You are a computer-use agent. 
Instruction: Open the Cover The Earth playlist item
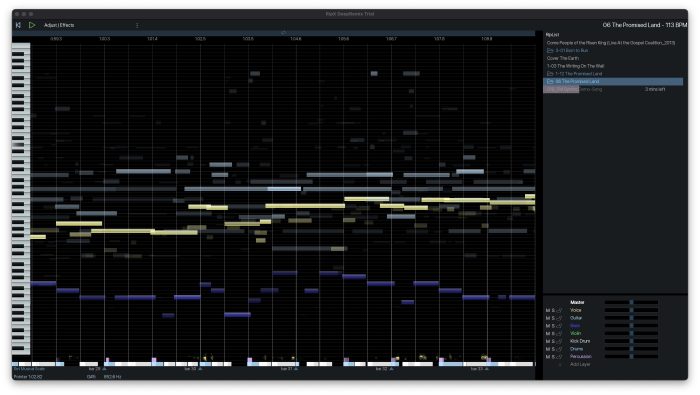coord(562,58)
